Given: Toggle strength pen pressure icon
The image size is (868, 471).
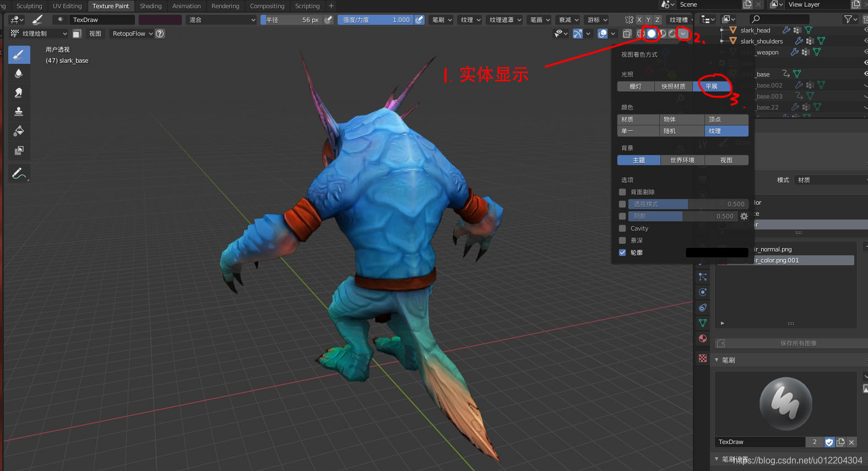Looking at the screenshot, I should [x=420, y=20].
